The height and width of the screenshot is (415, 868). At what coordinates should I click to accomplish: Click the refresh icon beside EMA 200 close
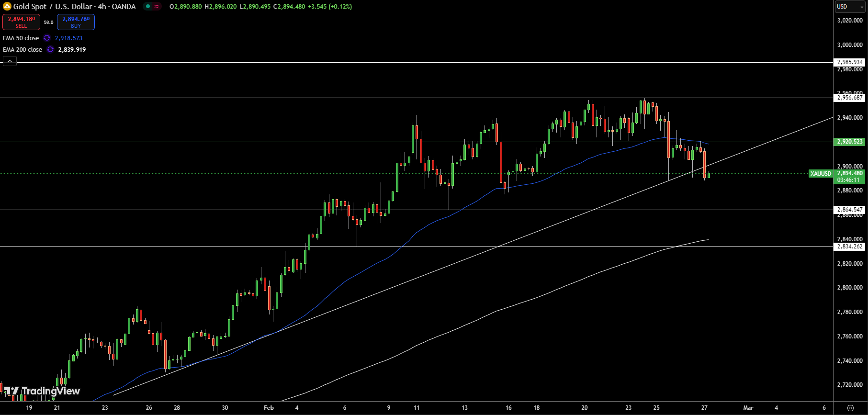[x=50, y=49]
